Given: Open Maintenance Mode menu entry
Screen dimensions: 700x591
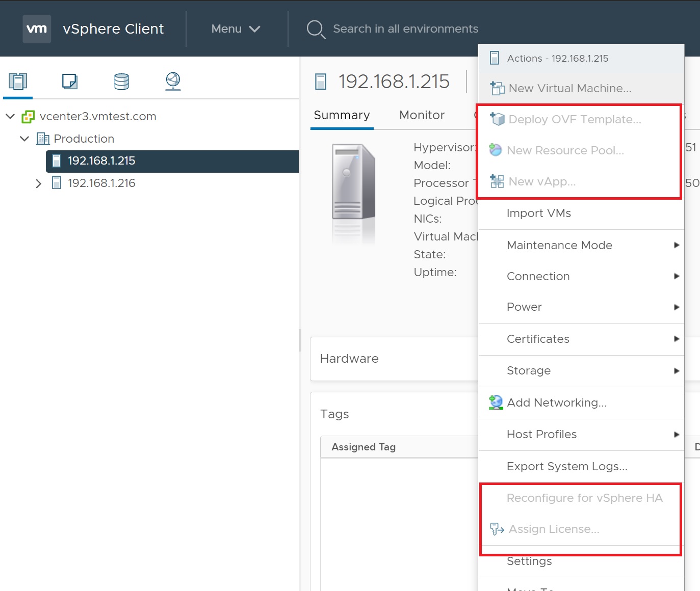Looking at the screenshot, I should pyautogui.click(x=581, y=245).
